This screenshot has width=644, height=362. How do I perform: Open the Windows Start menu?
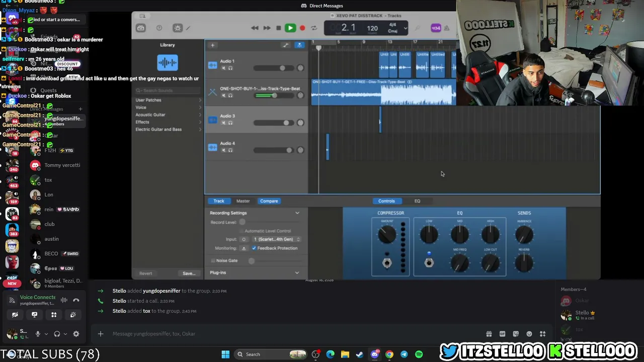click(x=225, y=354)
